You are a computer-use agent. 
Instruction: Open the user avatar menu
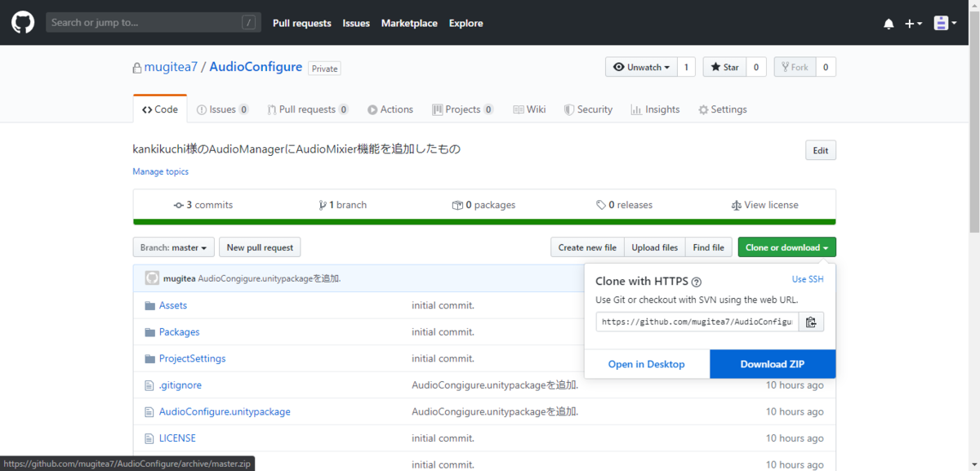click(x=945, y=23)
